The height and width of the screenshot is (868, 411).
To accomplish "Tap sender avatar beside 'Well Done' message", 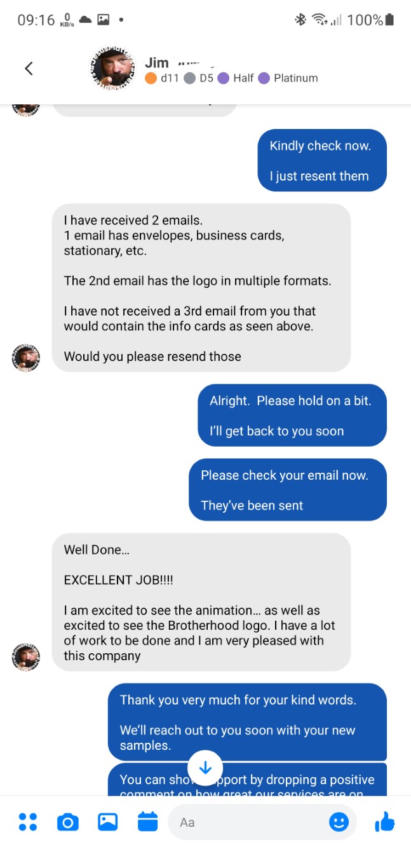I will [x=26, y=656].
